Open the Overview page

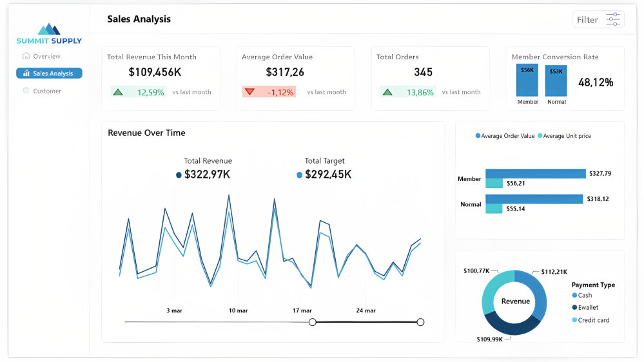[x=46, y=56]
